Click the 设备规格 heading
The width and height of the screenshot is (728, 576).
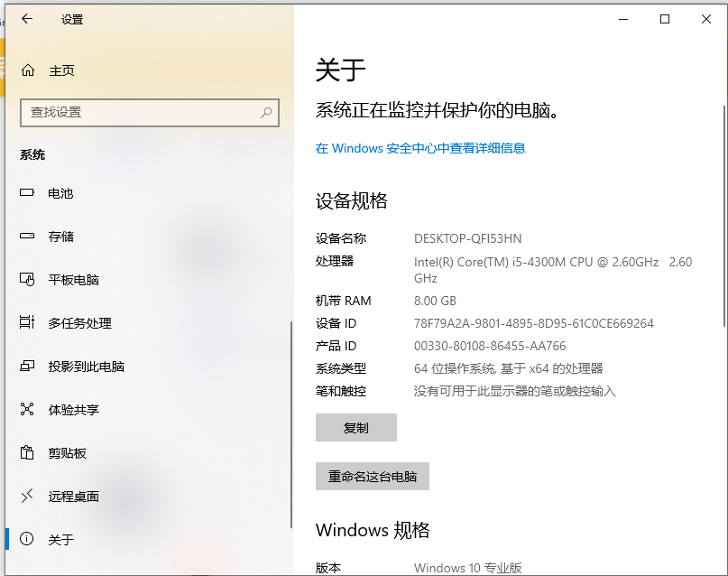pos(352,200)
